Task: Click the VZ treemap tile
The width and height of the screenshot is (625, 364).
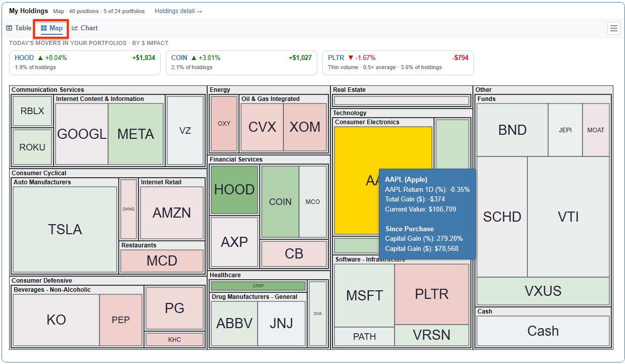Action: (x=185, y=130)
